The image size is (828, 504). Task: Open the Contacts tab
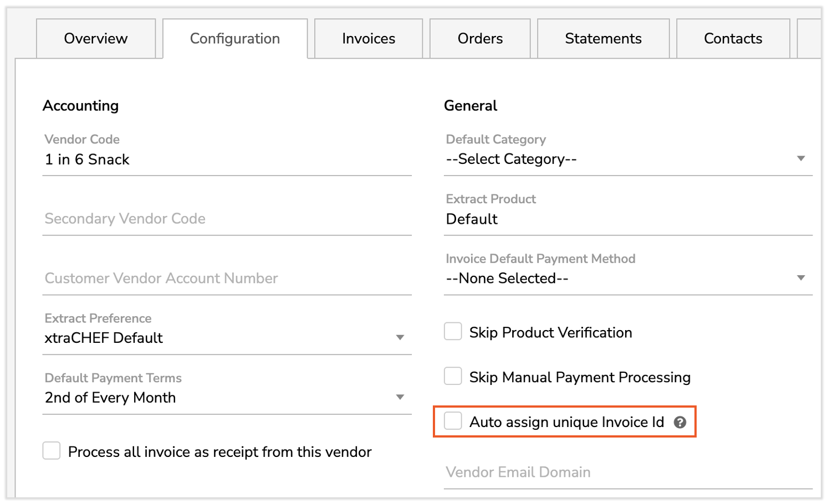[x=733, y=39]
